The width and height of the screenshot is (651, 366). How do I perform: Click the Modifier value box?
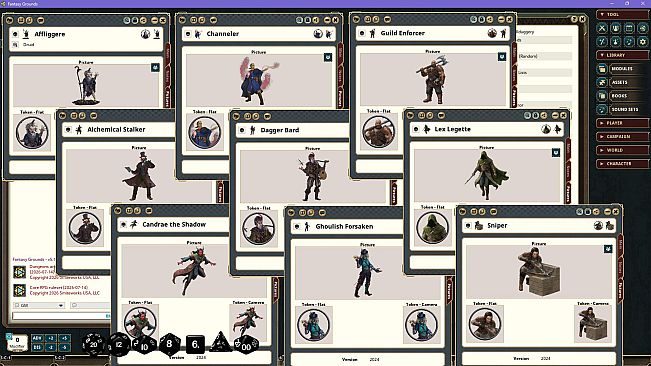point(17,342)
